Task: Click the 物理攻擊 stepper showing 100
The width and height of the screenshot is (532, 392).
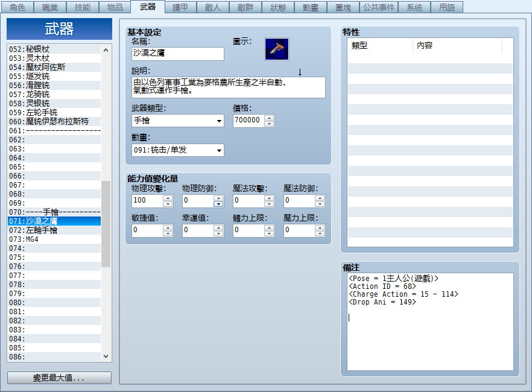Action: point(153,201)
